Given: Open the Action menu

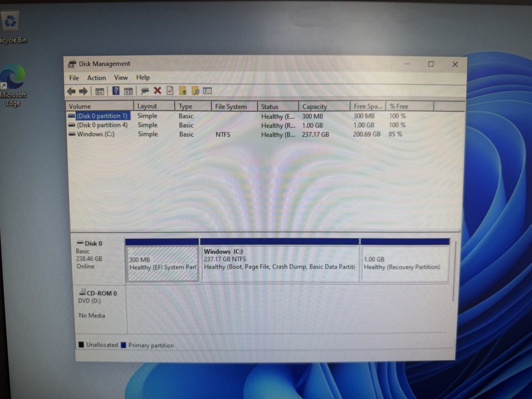Looking at the screenshot, I should (96, 78).
